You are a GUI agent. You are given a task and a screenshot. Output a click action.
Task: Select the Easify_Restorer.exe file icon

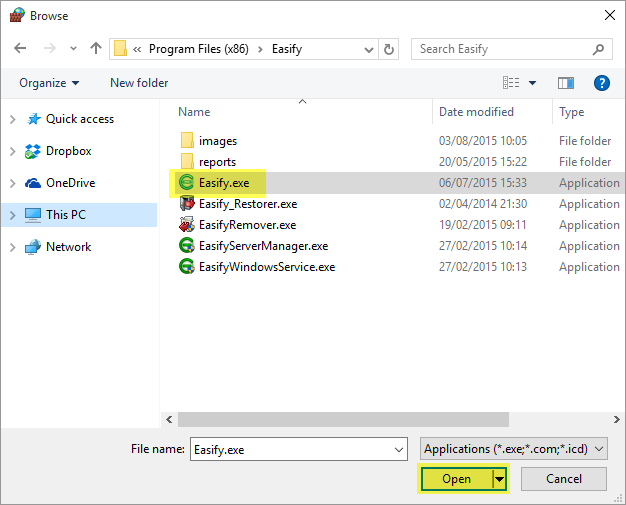coord(186,204)
